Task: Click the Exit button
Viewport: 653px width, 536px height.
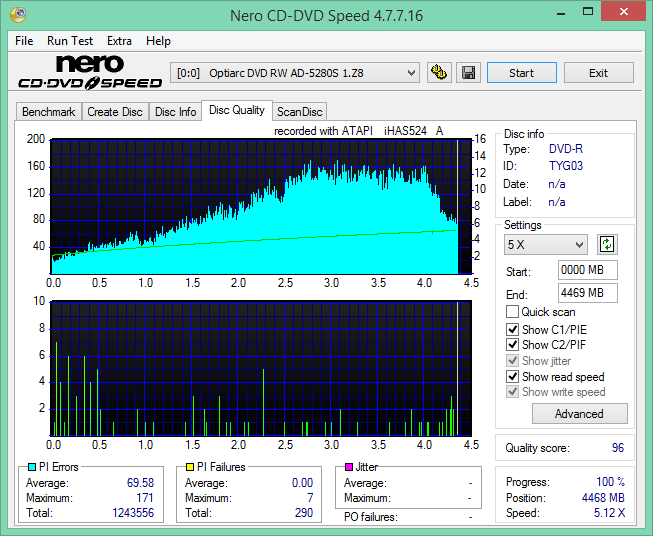Action: [x=598, y=73]
